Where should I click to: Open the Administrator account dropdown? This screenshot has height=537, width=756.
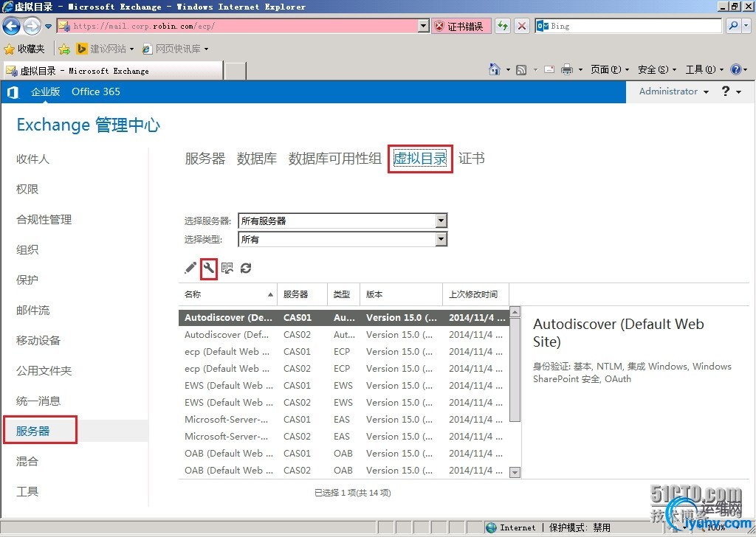tap(673, 91)
